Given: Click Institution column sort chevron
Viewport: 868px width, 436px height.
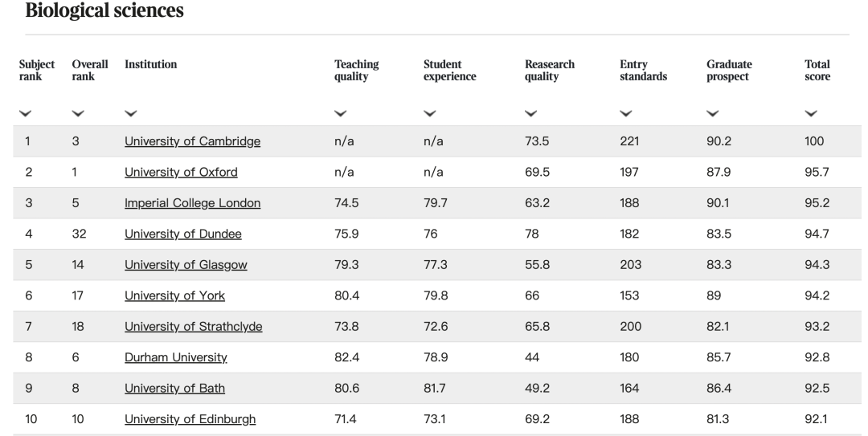Looking at the screenshot, I should 130,114.
